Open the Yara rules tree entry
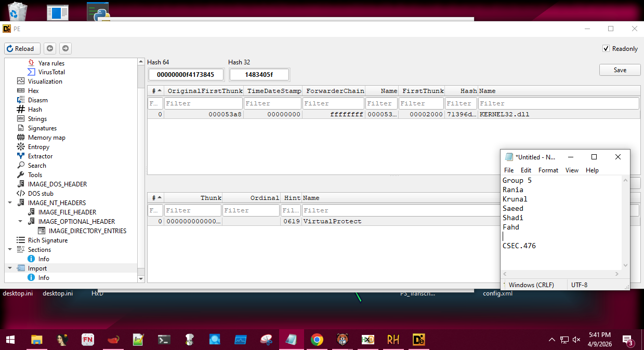Viewport: 644px width, 350px height. tap(51, 63)
